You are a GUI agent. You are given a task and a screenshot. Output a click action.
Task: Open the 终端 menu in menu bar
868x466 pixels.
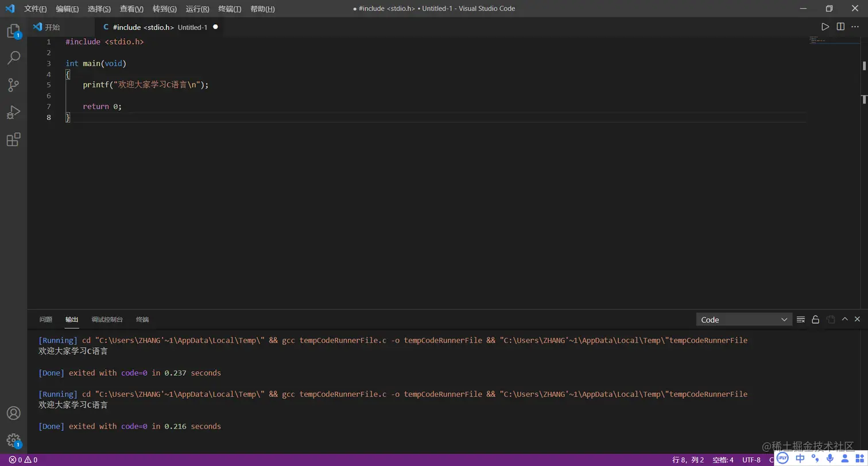[x=230, y=9]
